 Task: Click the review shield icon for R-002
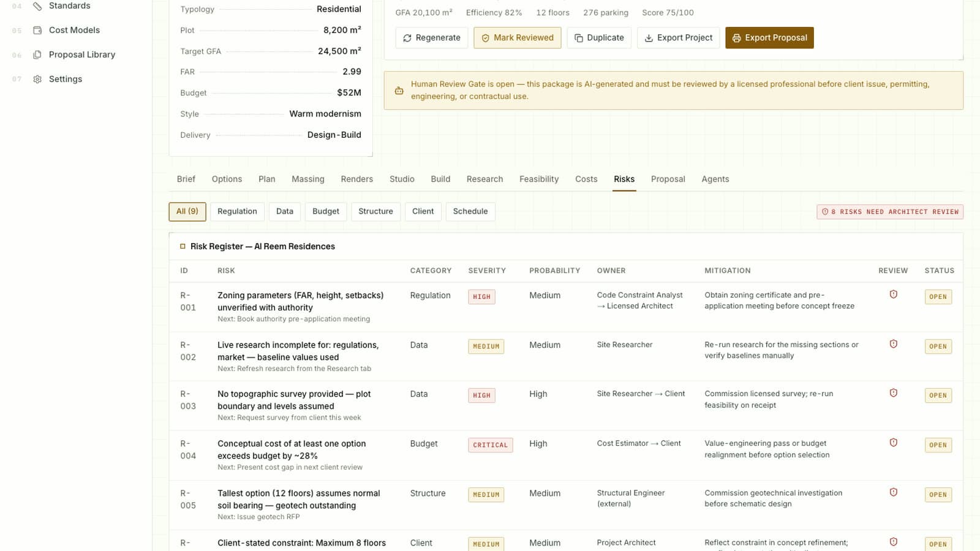pos(894,344)
